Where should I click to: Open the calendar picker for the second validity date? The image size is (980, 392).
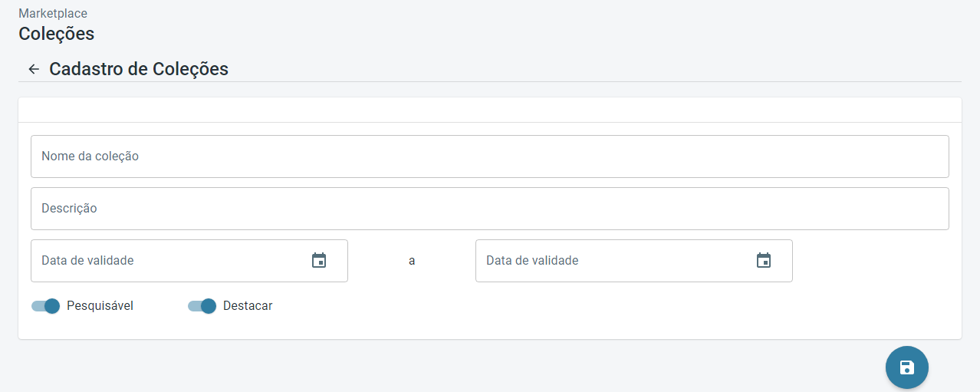coord(764,261)
